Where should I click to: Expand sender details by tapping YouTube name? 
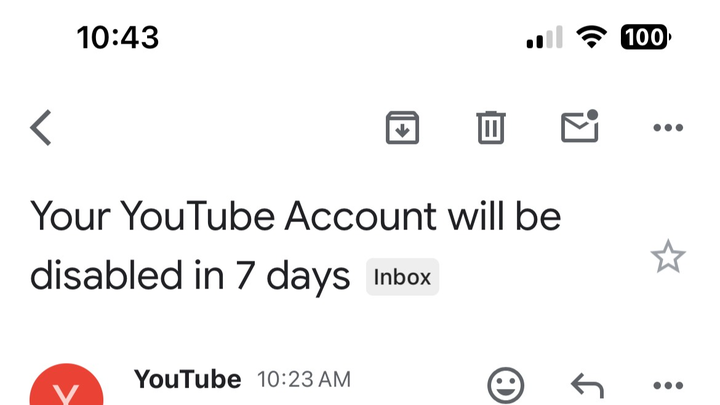coord(187,379)
